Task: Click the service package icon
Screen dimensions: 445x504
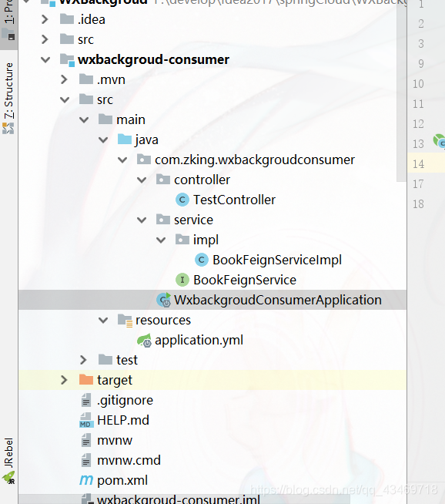Action: (x=163, y=219)
